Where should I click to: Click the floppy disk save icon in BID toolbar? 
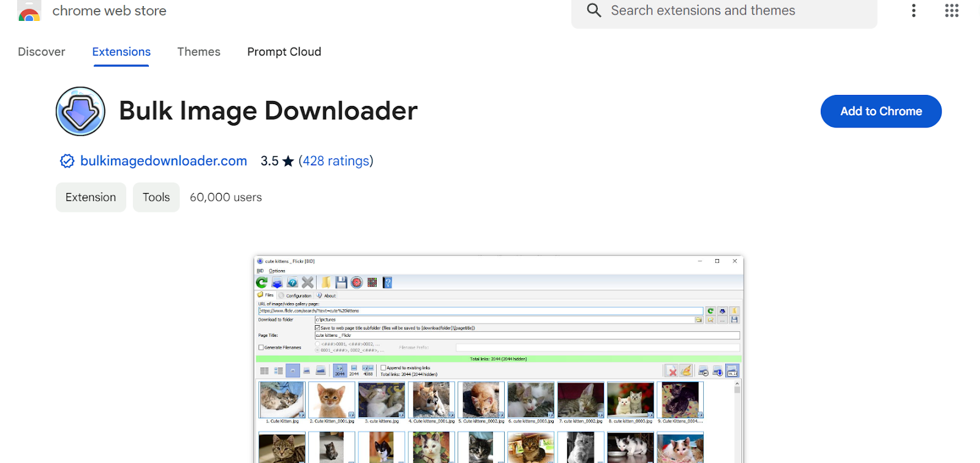pos(341,282)
